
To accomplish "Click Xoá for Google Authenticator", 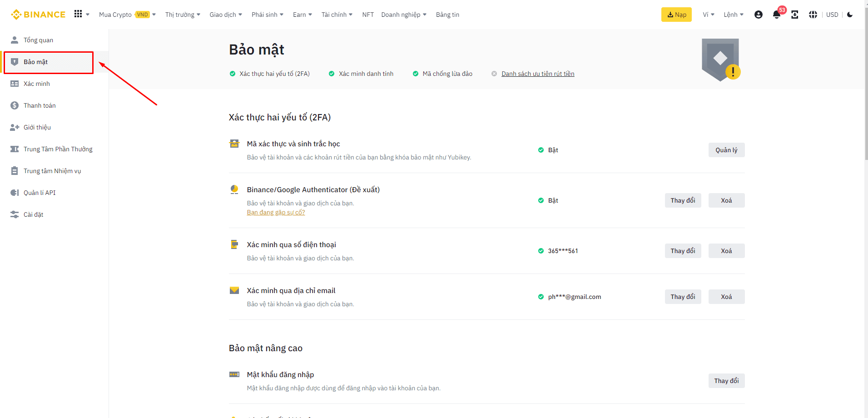I will [x=726, y=200].
